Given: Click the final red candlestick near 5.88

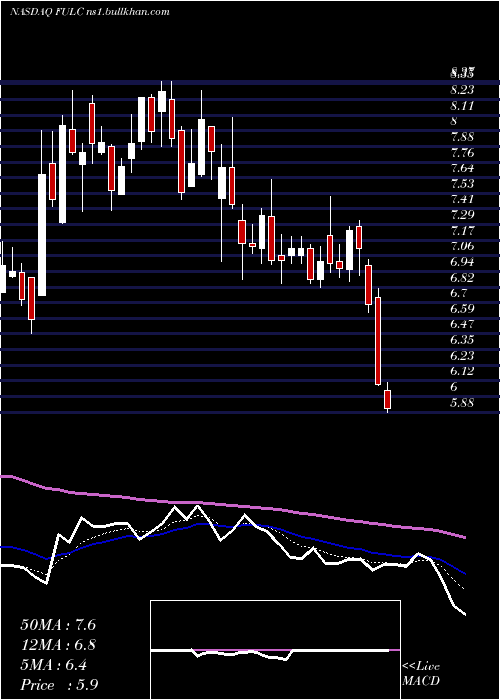Looking at the screenshot, I should coord(387,400).
